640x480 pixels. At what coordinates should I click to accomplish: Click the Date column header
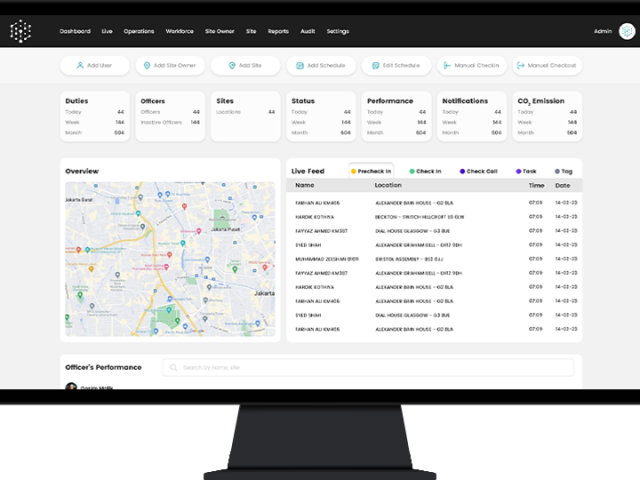point(562,185)
